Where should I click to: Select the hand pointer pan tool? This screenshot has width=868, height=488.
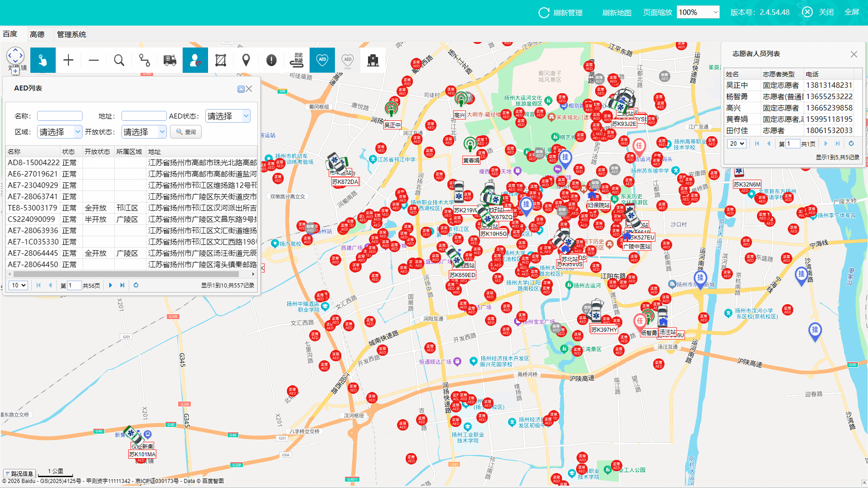[x=43, y=60]
